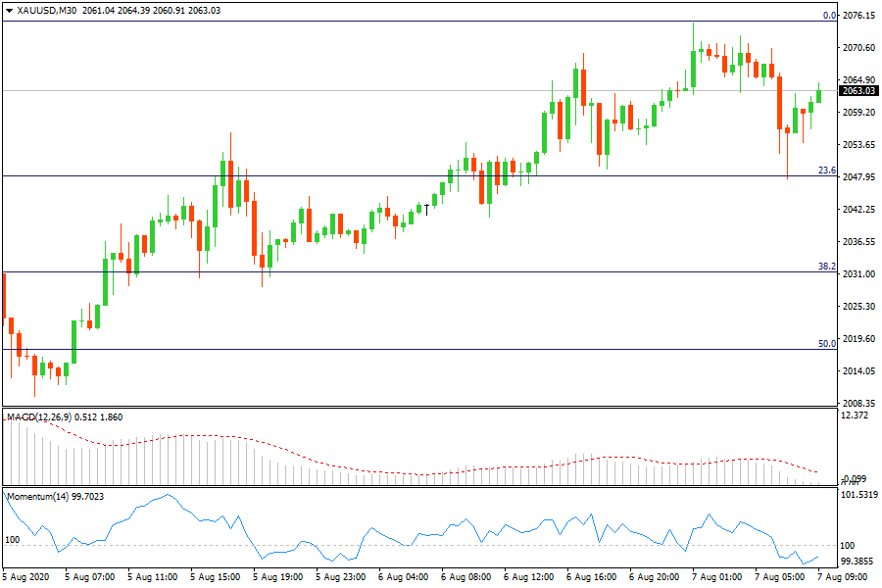The width and height of the screenshot is (882, 588).
Task: Click the 0.0 Fibonacci level label
Action: [829, 16]
